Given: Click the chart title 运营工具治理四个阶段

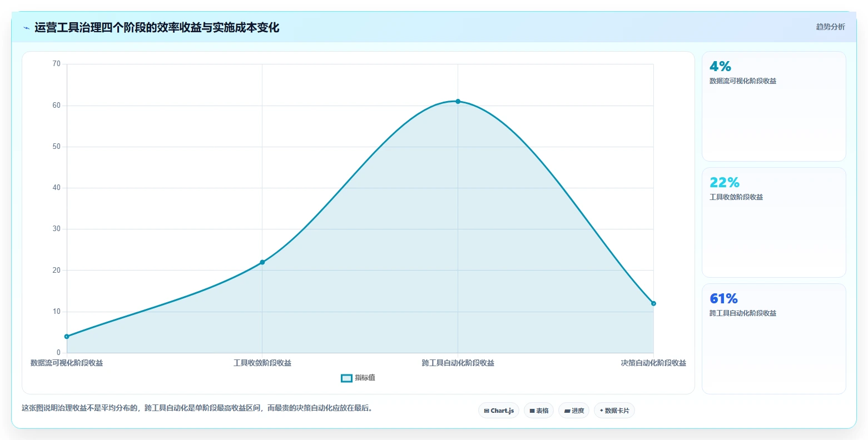Looking at the screenshot, I should click(x=157, y=27).
